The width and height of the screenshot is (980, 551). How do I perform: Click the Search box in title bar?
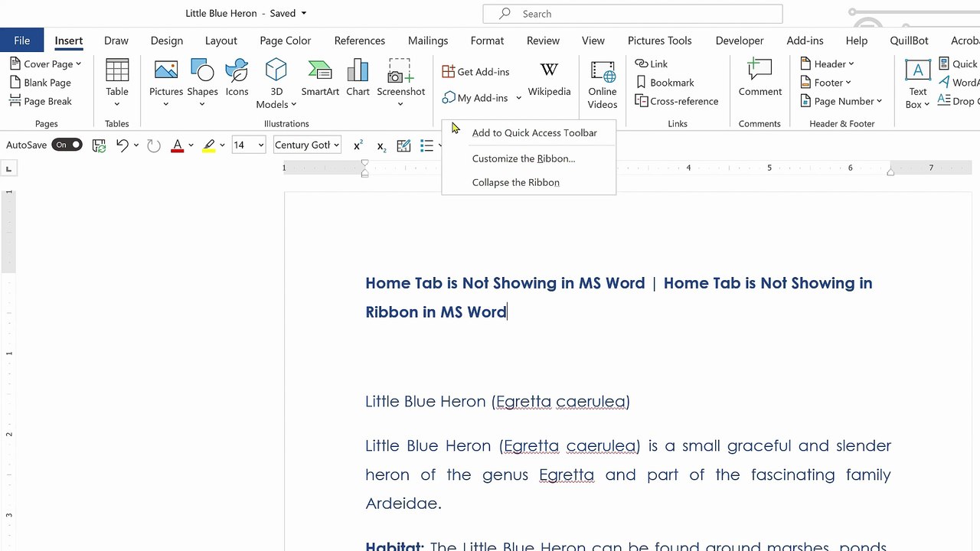coord(632,14)
